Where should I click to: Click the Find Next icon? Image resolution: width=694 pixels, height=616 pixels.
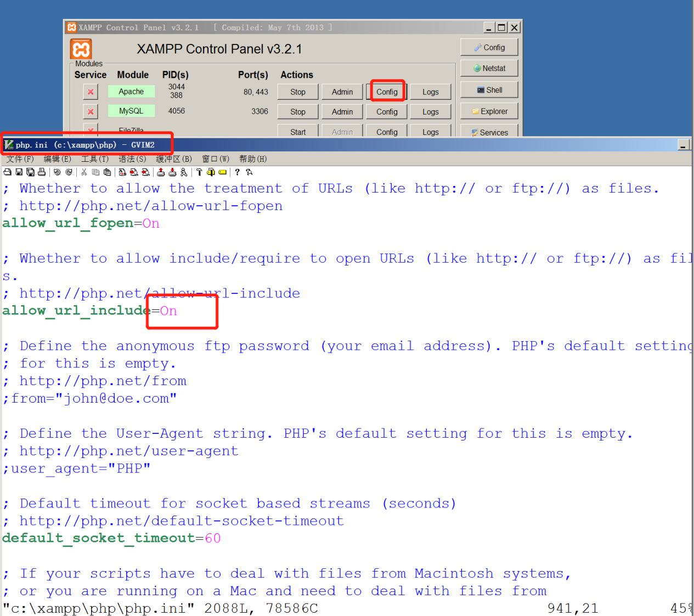pyautogui.click(x=134, y=172)
